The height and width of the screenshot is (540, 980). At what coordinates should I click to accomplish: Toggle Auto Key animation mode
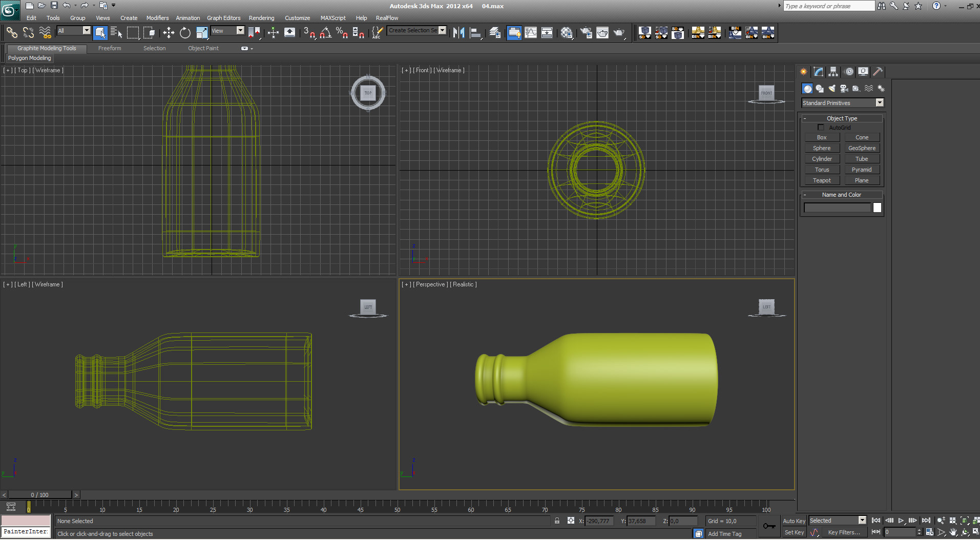coord(794,521)
